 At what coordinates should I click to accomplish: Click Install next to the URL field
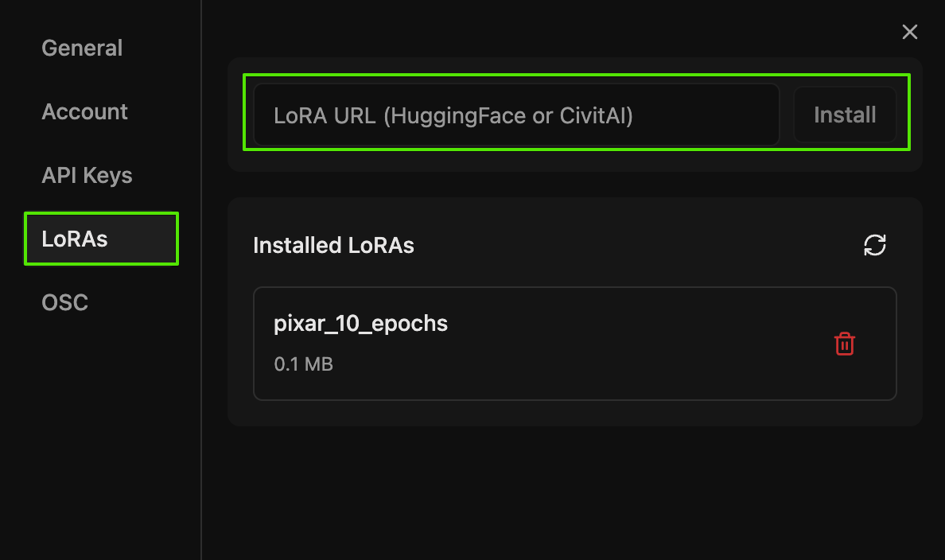click(x=845, y=114)
